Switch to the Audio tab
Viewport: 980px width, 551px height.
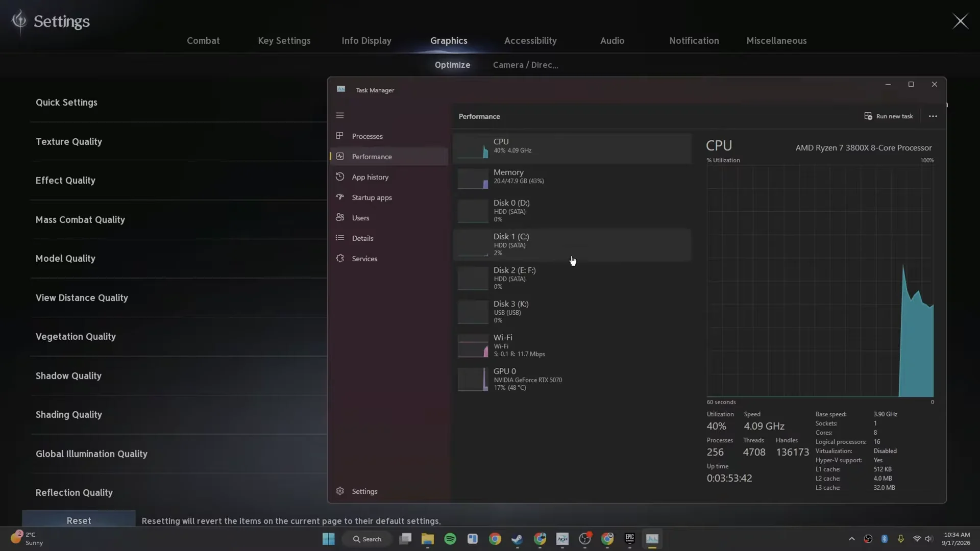(612, 40)
